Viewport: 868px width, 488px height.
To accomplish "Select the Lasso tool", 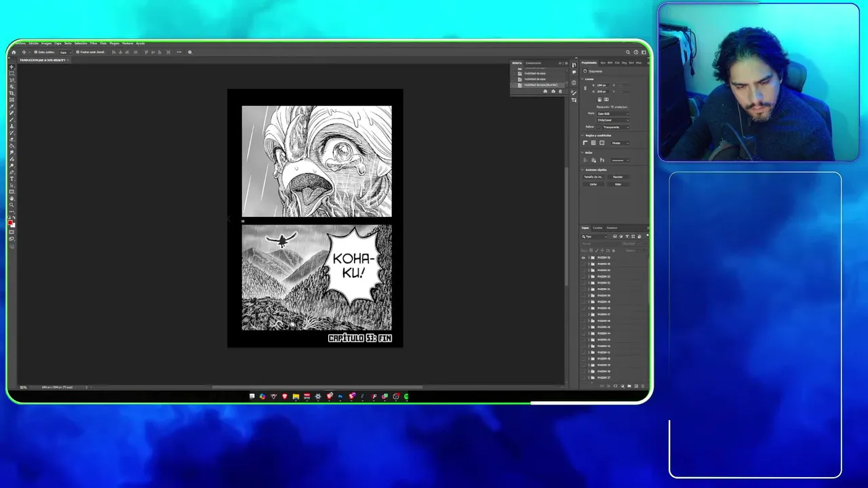I will tap(12, 80).
